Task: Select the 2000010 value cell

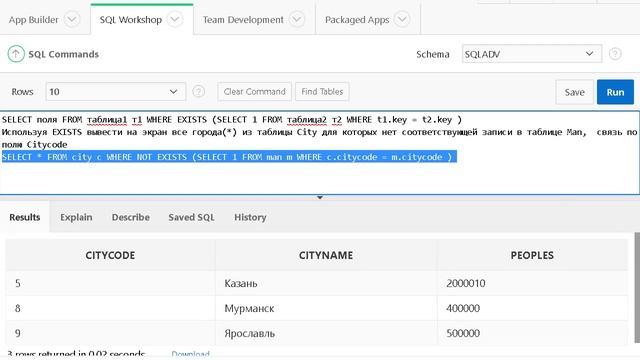Action: pos(532,283)
